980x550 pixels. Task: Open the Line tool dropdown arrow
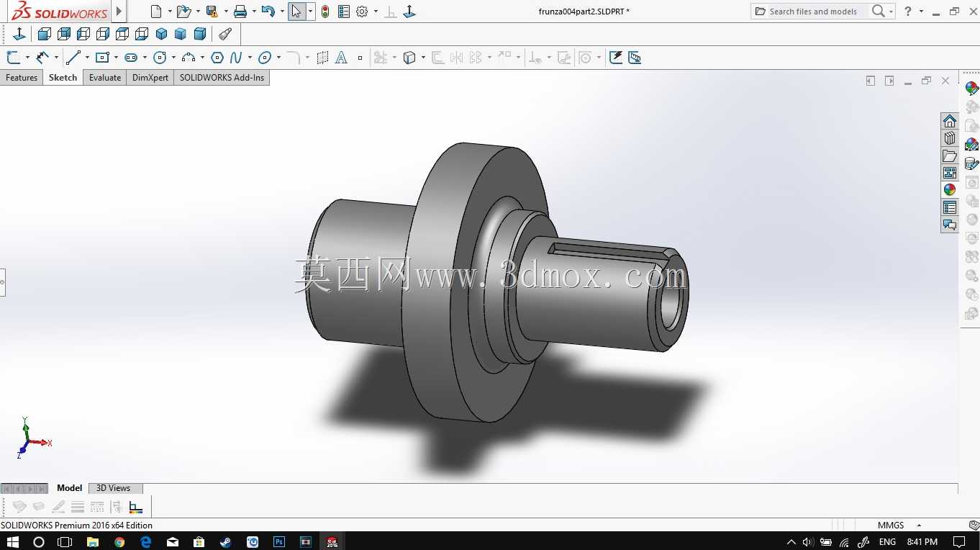pos(87,58)
